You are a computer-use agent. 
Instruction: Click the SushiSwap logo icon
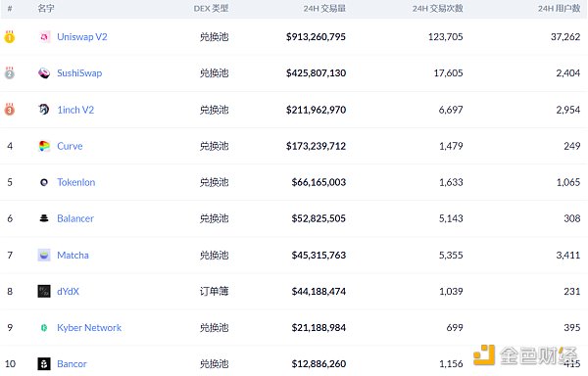pos(44,73)
